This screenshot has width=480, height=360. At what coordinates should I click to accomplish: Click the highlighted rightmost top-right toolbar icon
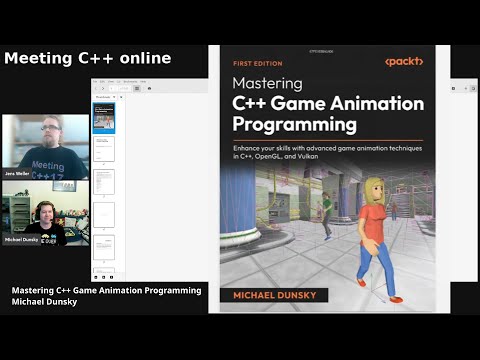pos(473,88)
